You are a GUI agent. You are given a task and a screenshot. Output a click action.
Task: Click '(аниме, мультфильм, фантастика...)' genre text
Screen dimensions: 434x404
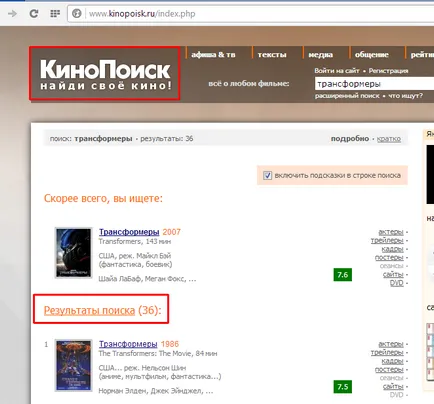160,377
